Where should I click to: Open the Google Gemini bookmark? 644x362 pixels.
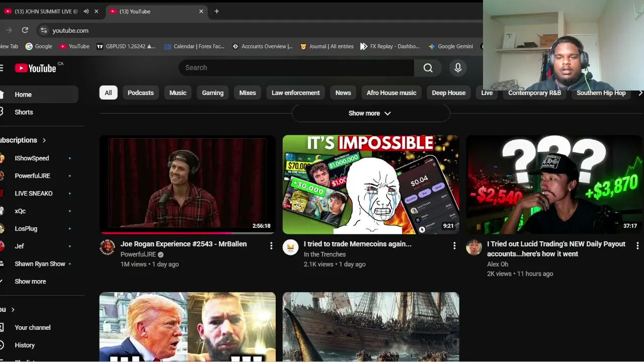pyautogui.click(x=451, y=46)
